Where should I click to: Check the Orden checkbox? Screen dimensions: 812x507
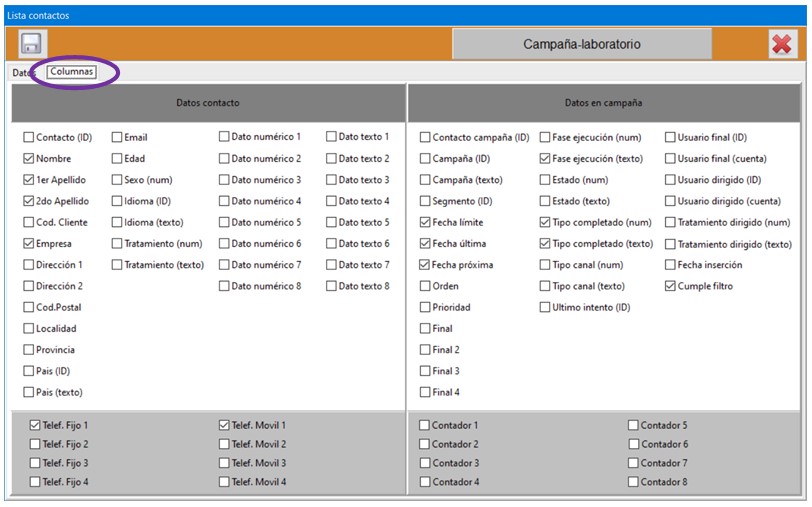click(425, 286)
